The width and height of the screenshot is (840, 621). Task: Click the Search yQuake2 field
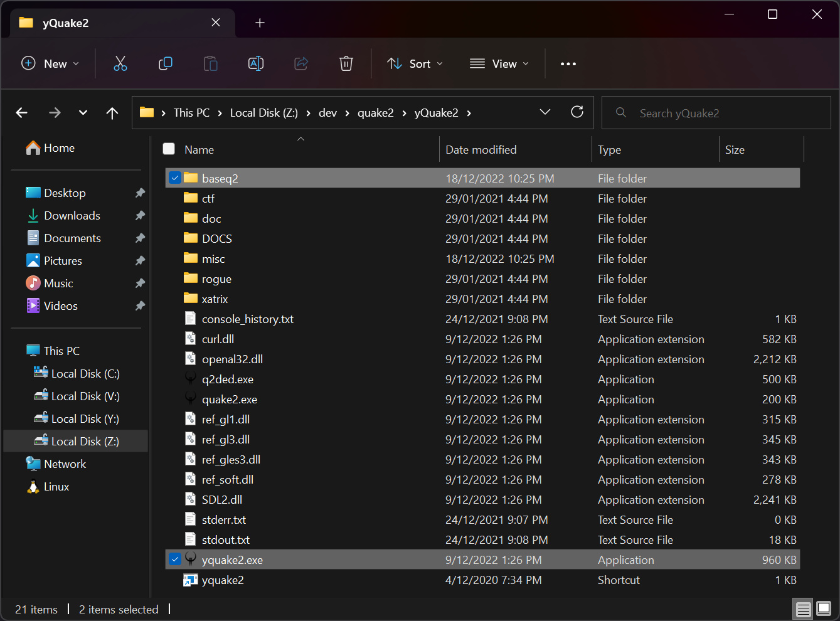tap(716, 113)
